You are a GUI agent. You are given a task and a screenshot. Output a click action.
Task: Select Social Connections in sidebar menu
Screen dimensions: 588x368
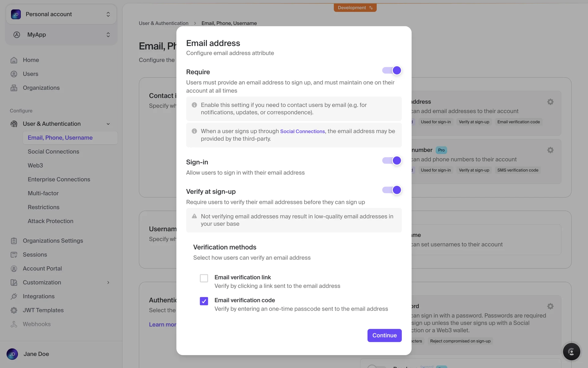tap(53, 151)
